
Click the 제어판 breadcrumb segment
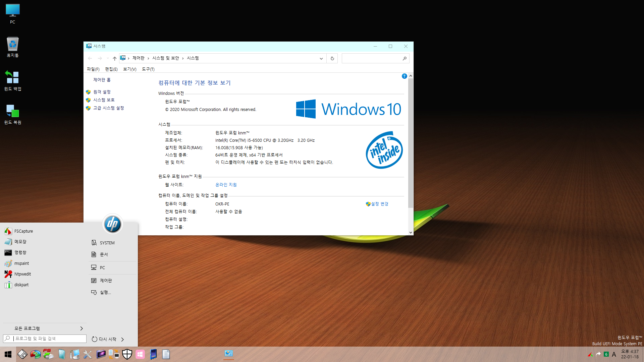[x=139, y=58]
